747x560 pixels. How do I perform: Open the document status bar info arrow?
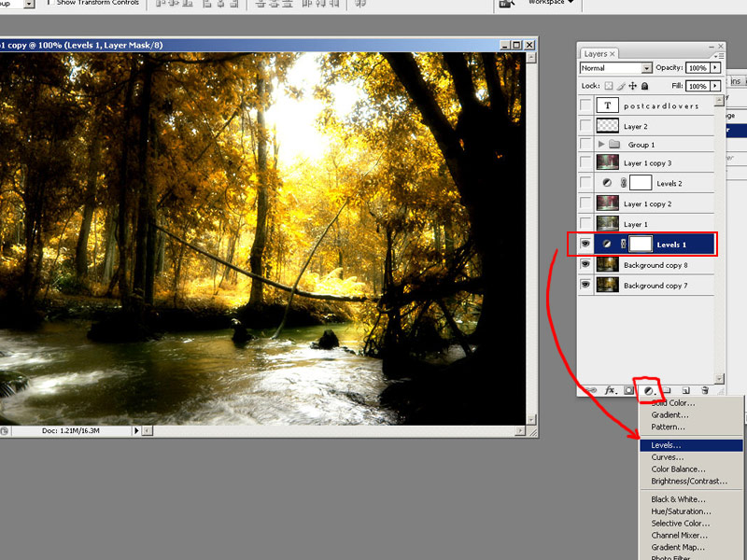pos(136,431)
